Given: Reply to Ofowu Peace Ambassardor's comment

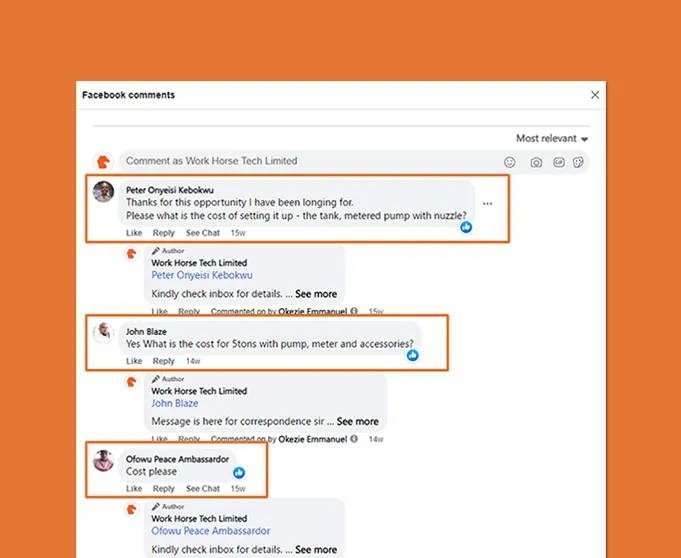Looking at the screenshot, I should tap(163, 489).
